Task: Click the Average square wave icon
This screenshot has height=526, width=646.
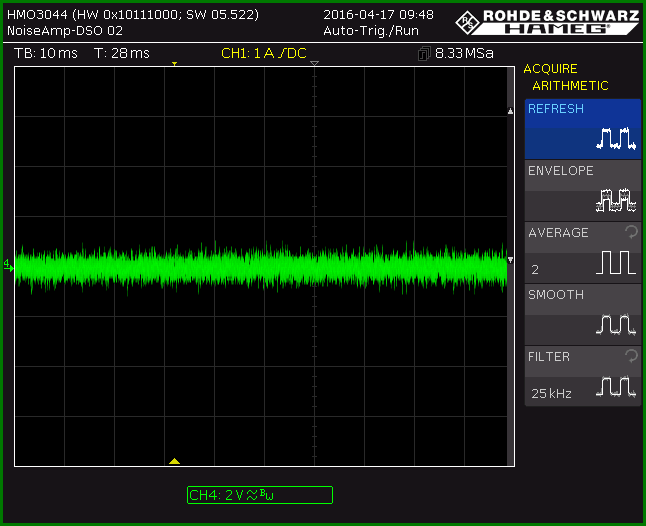Action: (616, 262)
